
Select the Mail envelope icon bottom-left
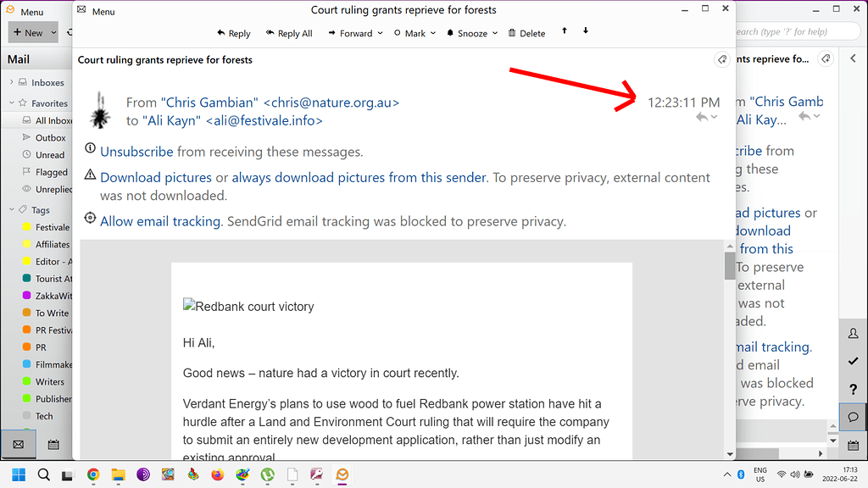point(19,443)
